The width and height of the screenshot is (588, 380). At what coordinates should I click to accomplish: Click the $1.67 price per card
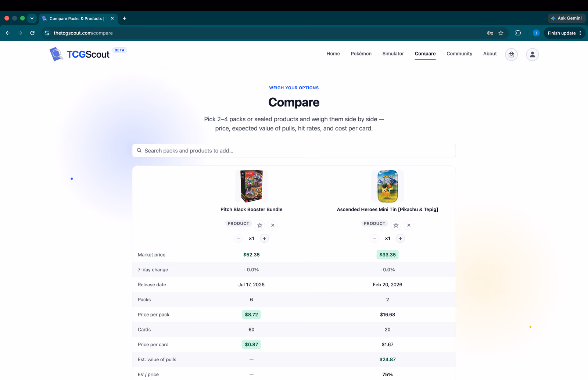point(387,345)
